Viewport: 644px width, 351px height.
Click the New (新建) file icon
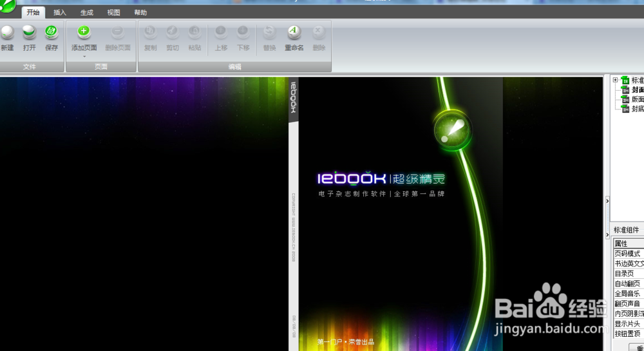[7, 32]
